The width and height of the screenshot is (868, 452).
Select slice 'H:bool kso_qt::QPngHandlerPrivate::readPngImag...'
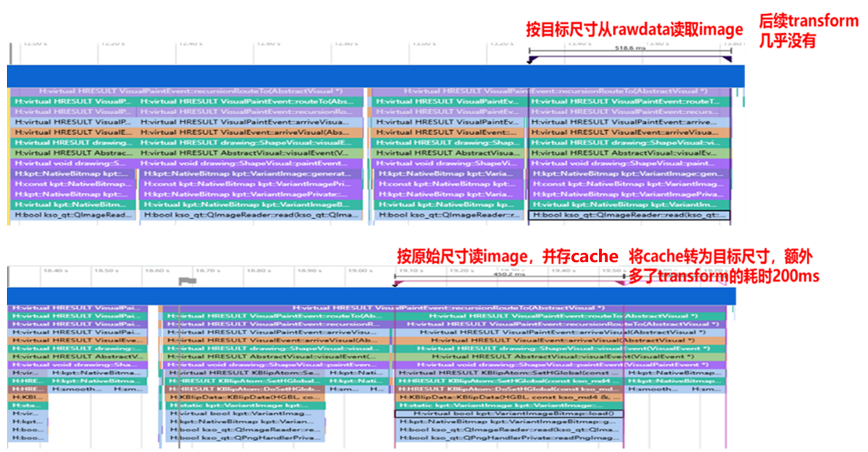(x=509, y=438)
